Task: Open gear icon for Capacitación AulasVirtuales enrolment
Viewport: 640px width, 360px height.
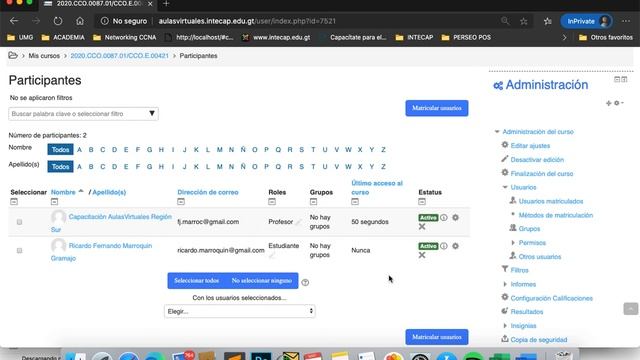Action: (x=455, y=218)
